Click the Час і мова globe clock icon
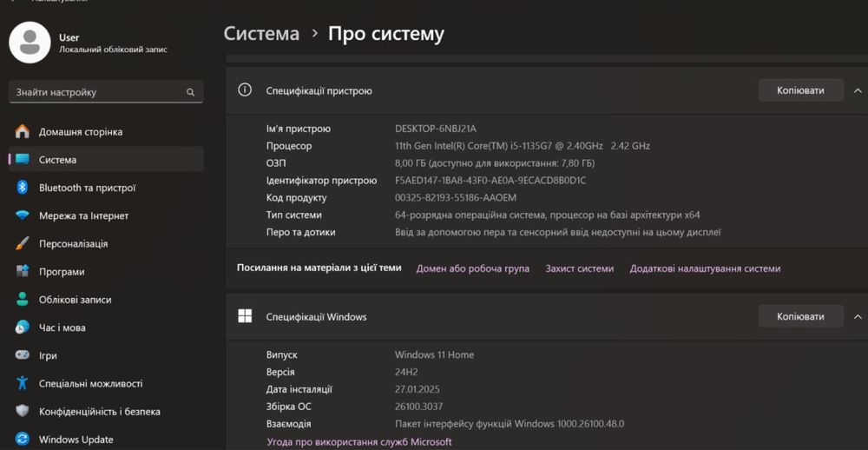This screenshot has height=450, width=868. pos(23,328)
